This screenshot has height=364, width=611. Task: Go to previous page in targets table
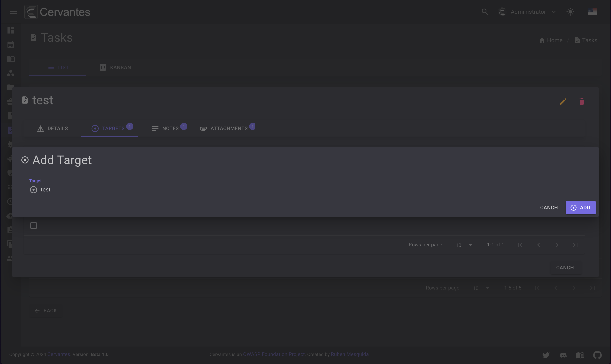[x=538, y=245]
